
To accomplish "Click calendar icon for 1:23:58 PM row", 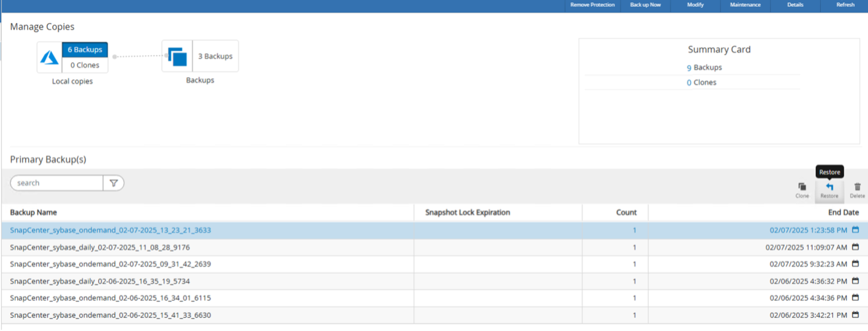I will [x=856, y=230].
